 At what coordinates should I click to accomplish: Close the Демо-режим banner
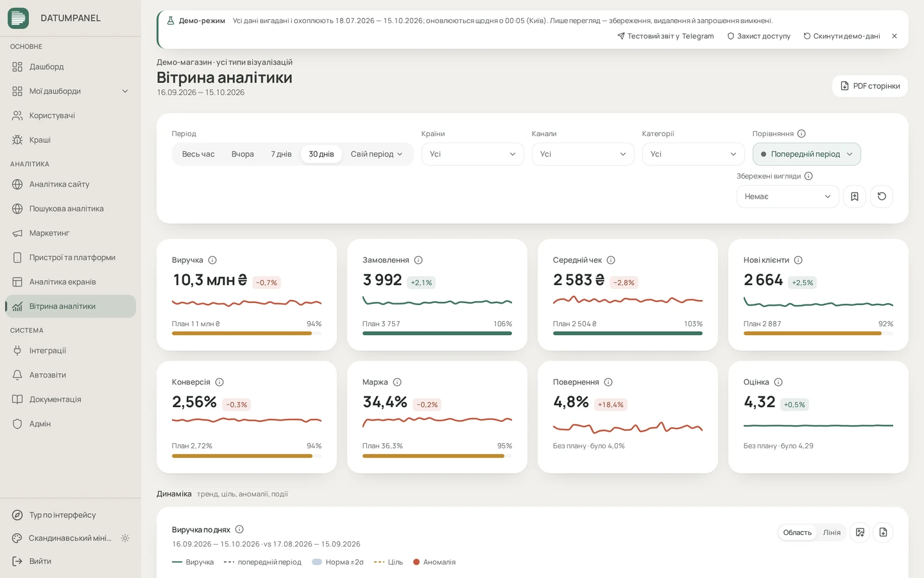point(894,36)
